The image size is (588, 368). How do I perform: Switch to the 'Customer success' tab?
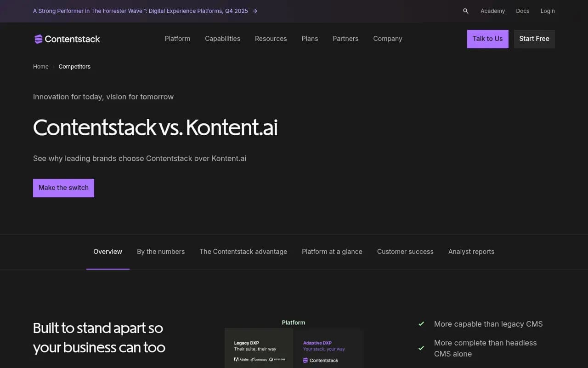[405, 252]
